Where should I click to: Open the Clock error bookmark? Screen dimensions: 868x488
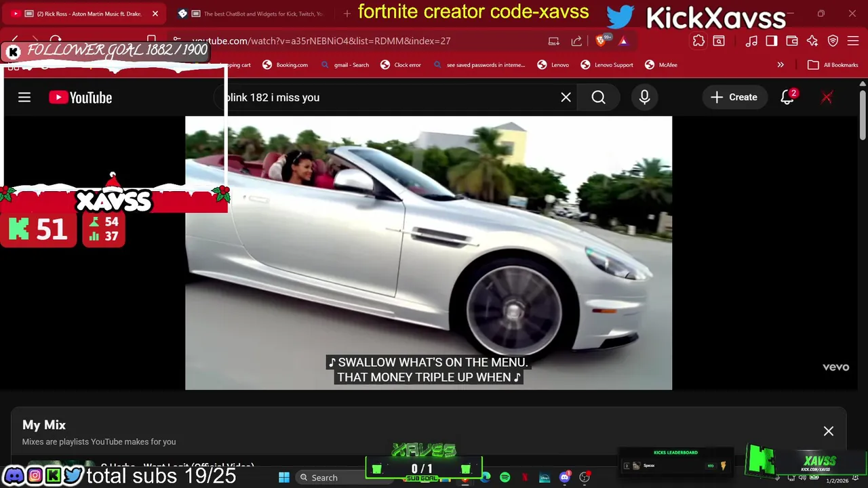(401, 65)
